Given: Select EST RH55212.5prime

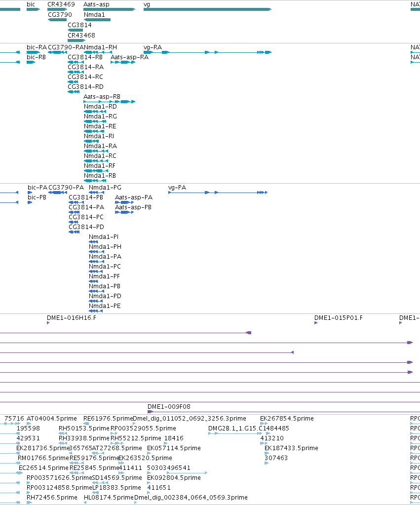Looking at the screenshot, I should point(136,438).
